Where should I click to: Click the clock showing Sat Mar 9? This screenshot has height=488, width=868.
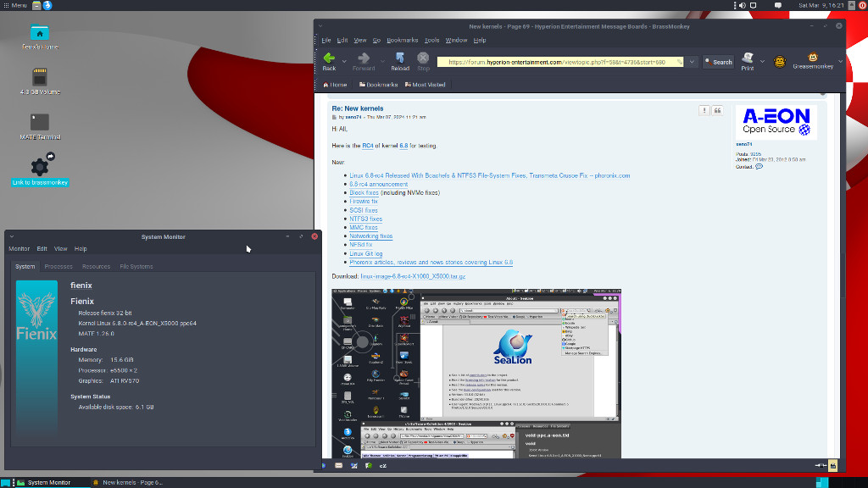(821, 5)
